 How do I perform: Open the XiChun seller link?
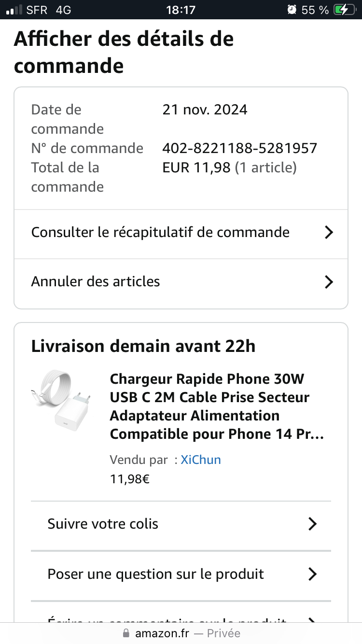tap(201, 460)
